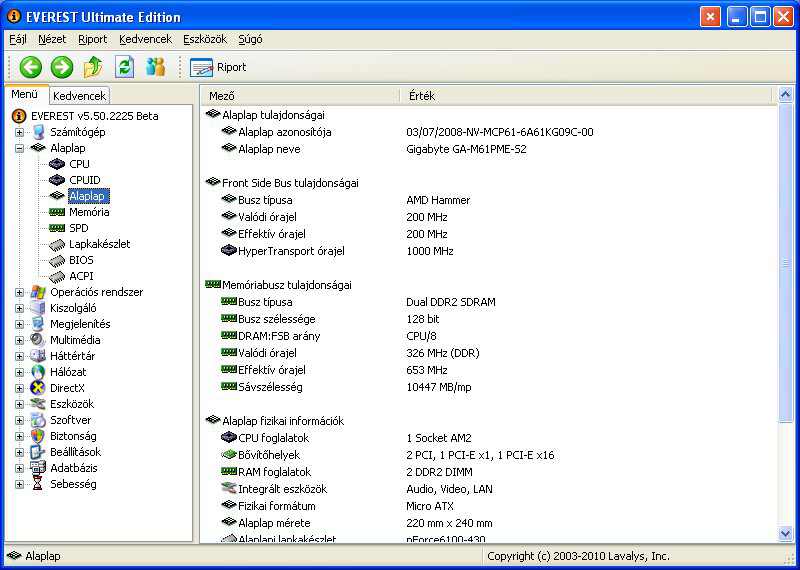Click the scrollbar down arrow
This screenshot has width=800, height=570.
pos(785,534)
